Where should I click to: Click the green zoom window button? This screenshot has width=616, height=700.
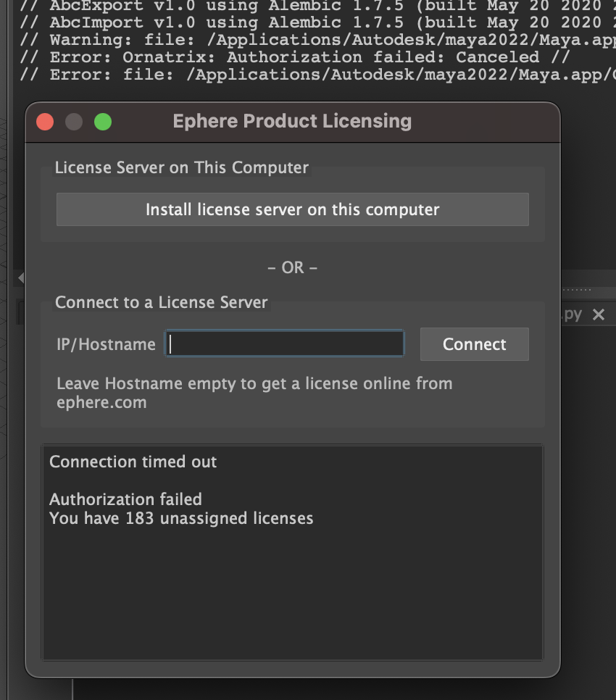pos(103,122)
